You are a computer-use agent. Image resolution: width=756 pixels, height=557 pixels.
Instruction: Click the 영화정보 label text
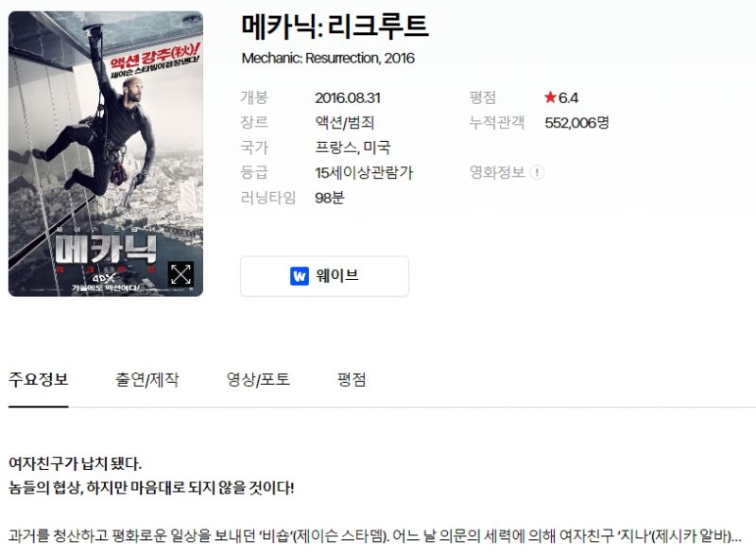[497, 172]
